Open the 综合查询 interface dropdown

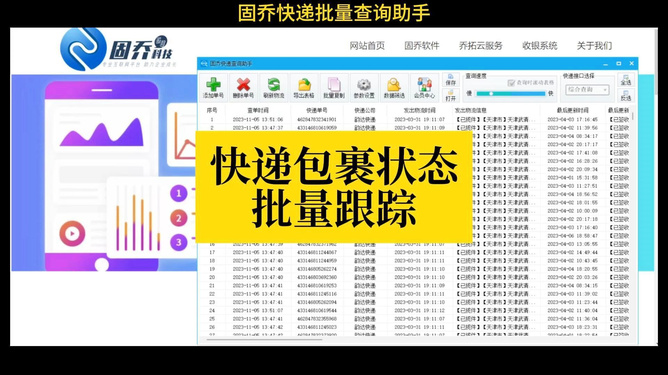point(587,90)
